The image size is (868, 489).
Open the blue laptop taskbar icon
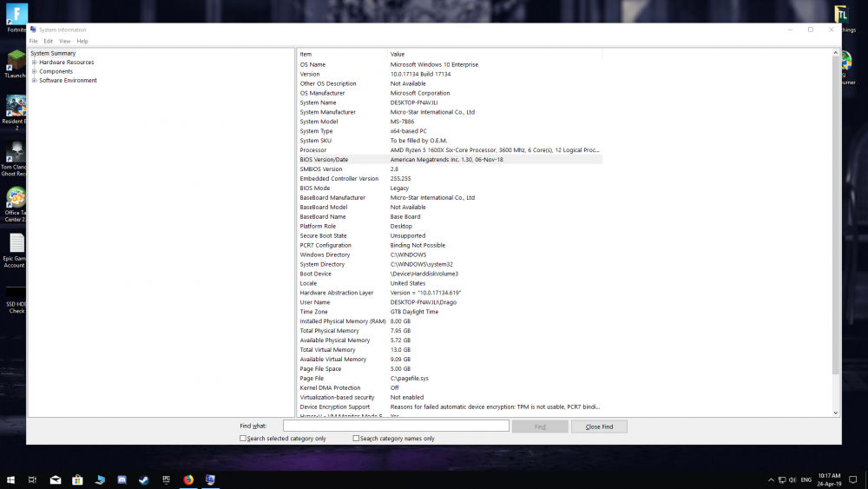pos(100,479)
